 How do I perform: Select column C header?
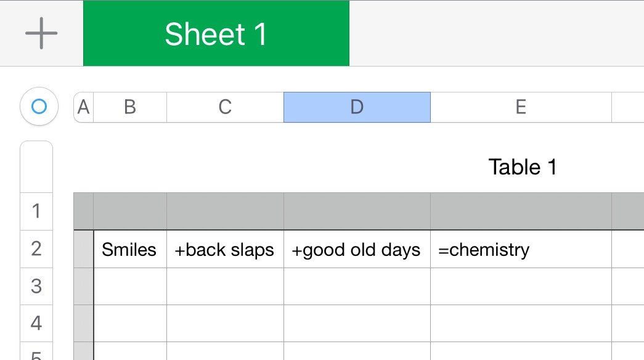225,107
